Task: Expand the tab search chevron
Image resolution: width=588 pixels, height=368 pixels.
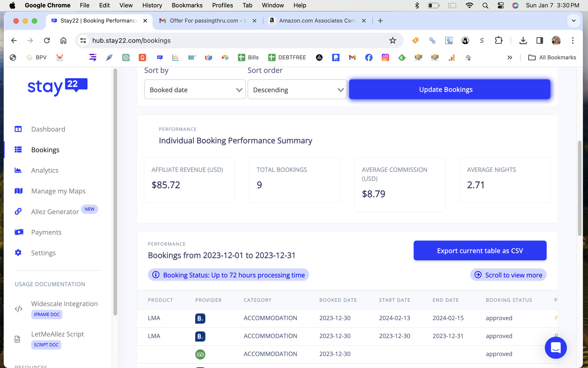Action: pyautogui.click(x=574, y=21)
